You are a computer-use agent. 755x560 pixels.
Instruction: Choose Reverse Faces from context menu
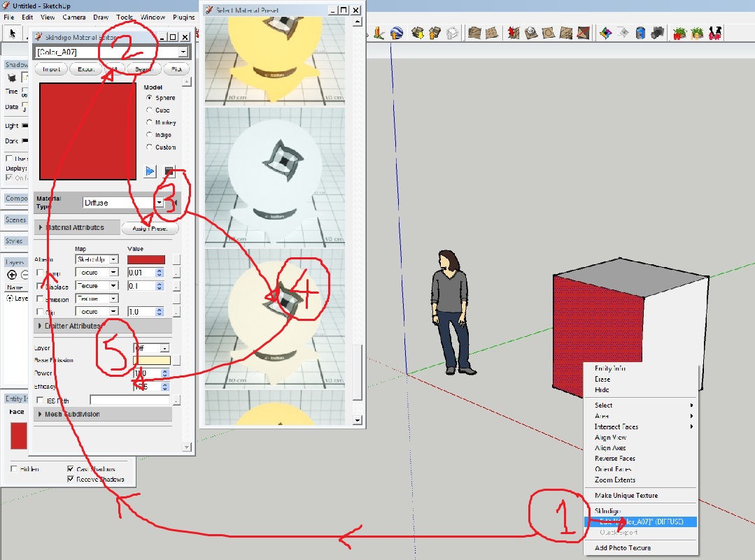point(614,459)
